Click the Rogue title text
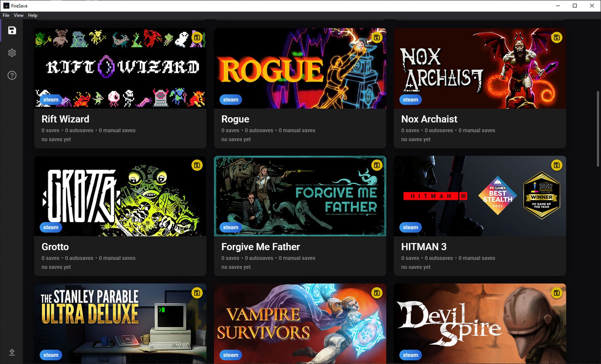Screen dimensions: 601x364 click(235, 119)
